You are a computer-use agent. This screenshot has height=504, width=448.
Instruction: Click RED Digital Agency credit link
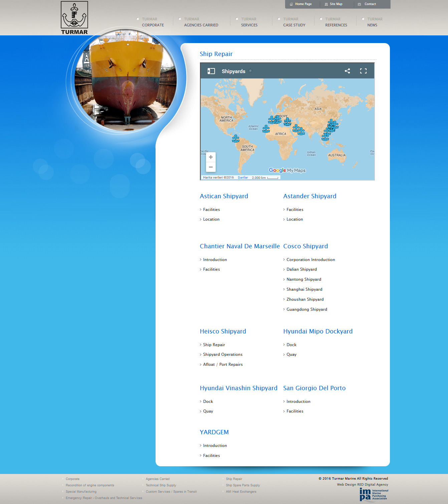coord(373,485)
